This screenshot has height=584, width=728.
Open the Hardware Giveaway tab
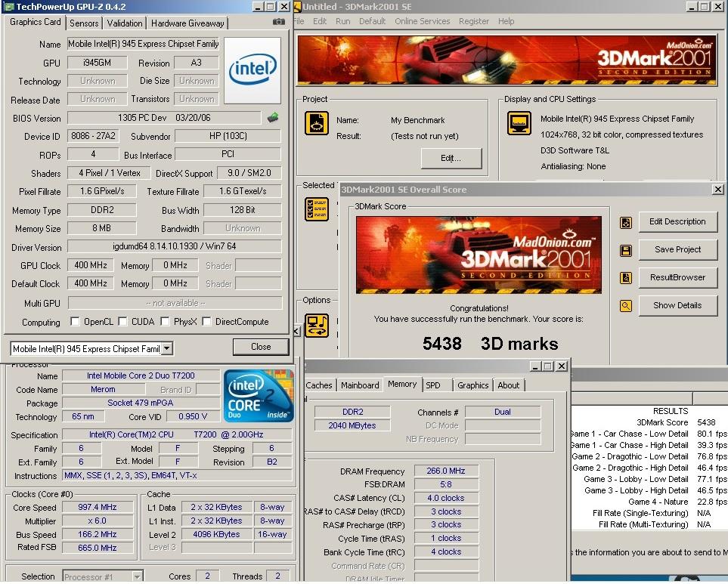click(x=187, y=23)
